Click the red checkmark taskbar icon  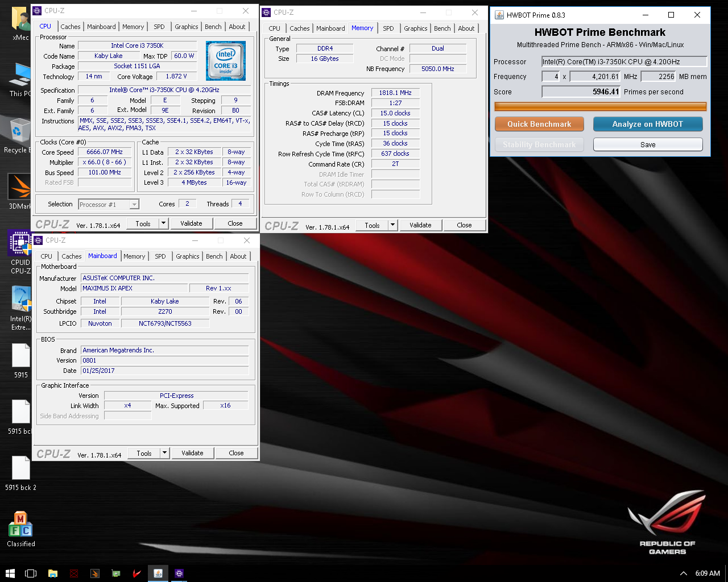[136, 573]
